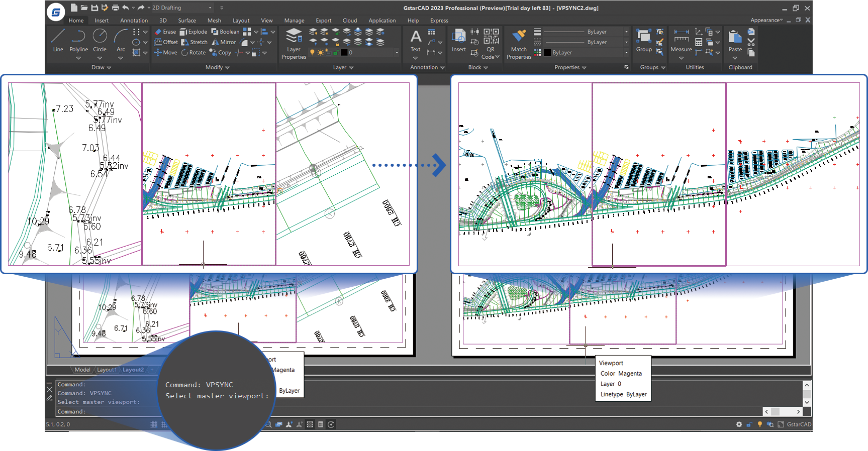Click the Copy tool in Modify panel
Screen dimensions: 868x451
220,52
